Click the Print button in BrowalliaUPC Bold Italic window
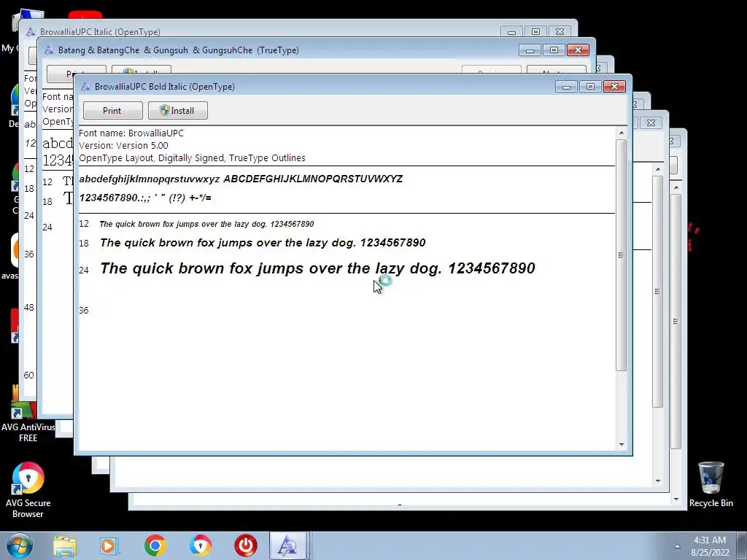 point(112,111)
